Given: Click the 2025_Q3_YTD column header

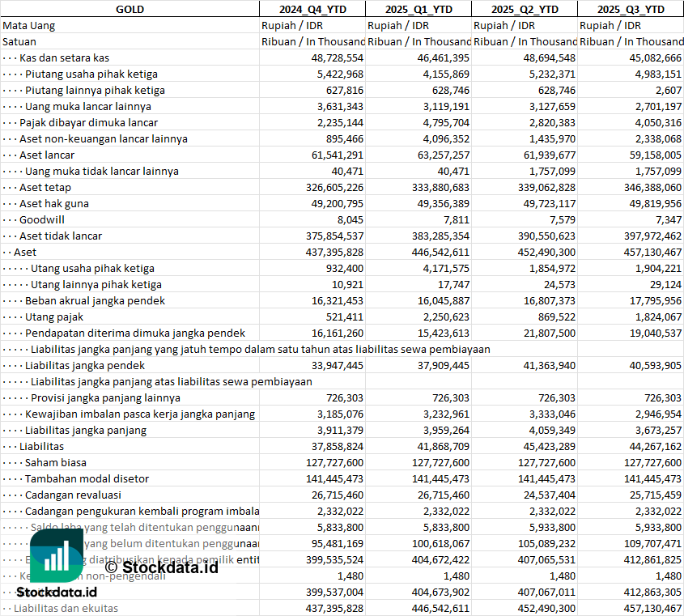Looking at the screenshot, I should pyautogui.click(x=631, y=9).
